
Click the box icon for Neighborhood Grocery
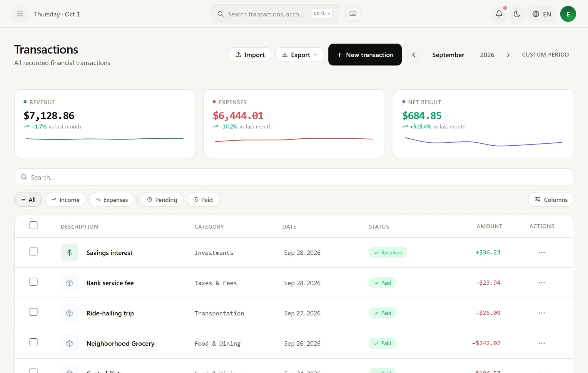(x=70, y=343)
